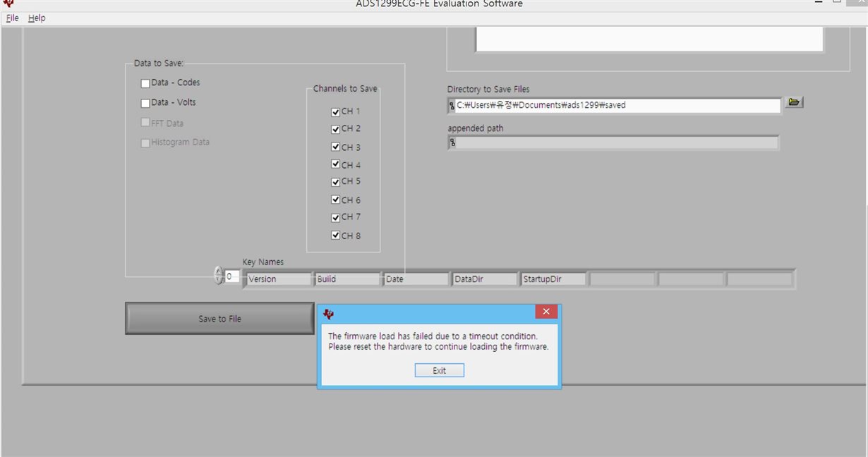Click Exit on the firmware timeout dialog

point(439,370)
